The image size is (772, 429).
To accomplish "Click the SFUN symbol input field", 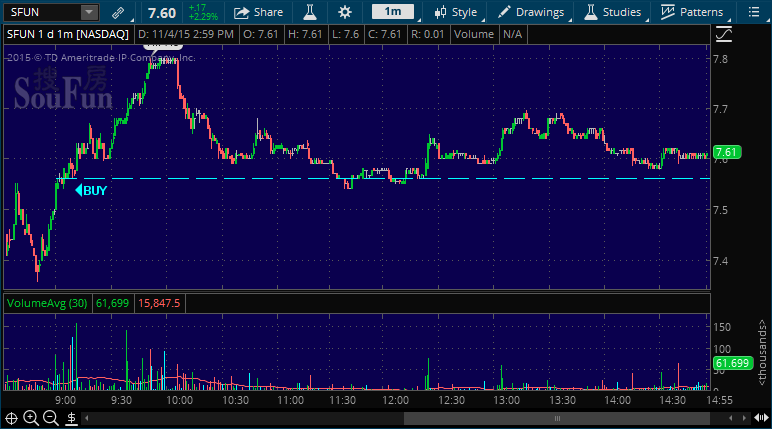I will 42,12.
